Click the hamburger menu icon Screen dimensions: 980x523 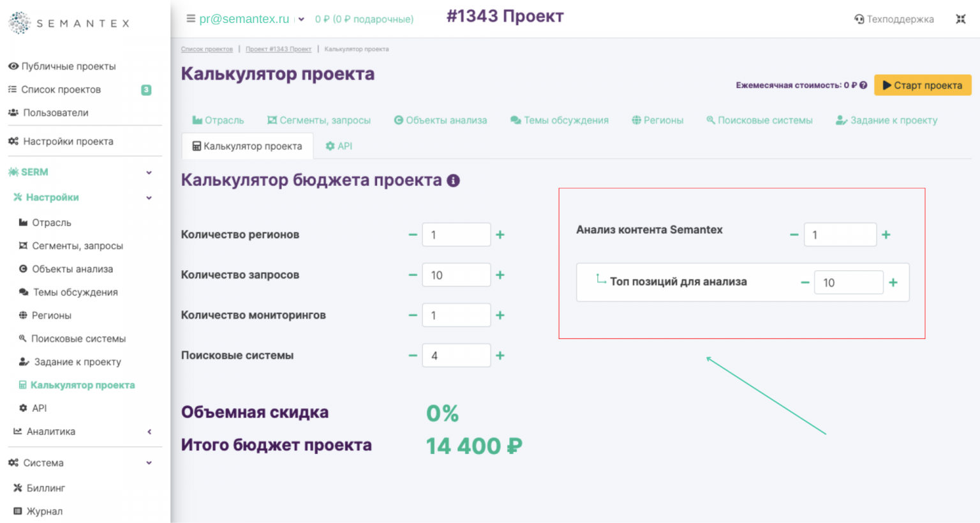click(190, 19)
